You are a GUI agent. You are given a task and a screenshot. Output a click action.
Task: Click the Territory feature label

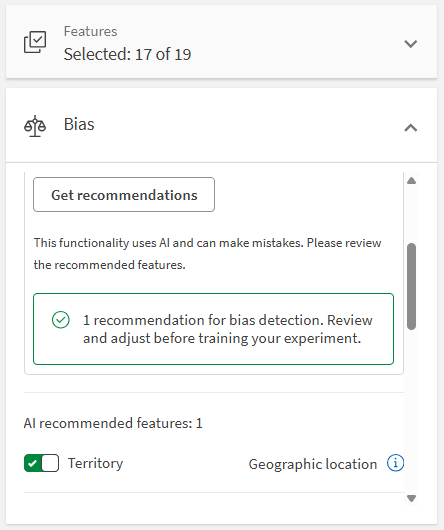pos(95,463)
